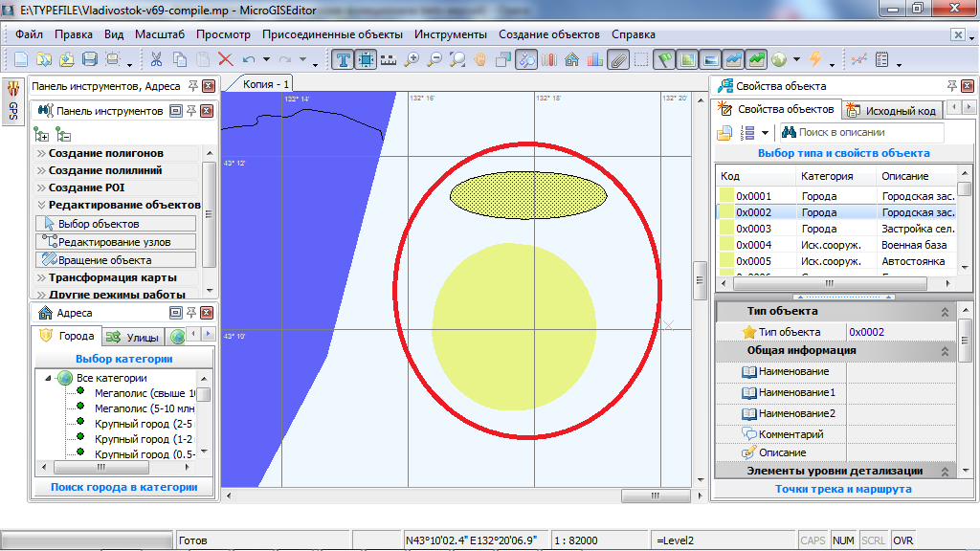This screenshot has height=551, width=980.
Task: Click the Вращение объекта button
Action: 115,260
